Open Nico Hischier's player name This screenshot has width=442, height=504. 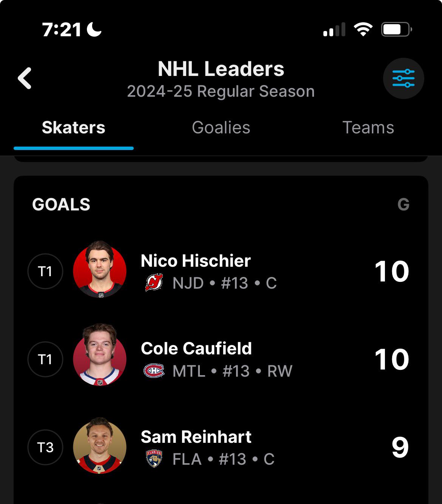click(x=196, y=261)
